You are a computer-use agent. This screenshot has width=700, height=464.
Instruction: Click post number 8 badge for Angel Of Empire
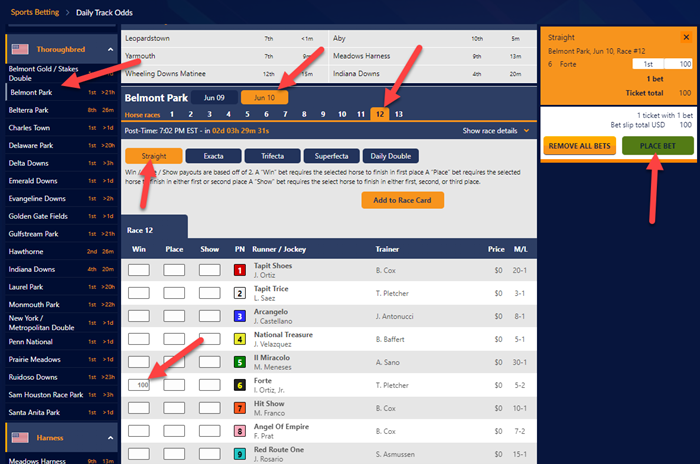click(x=240, y=431)
